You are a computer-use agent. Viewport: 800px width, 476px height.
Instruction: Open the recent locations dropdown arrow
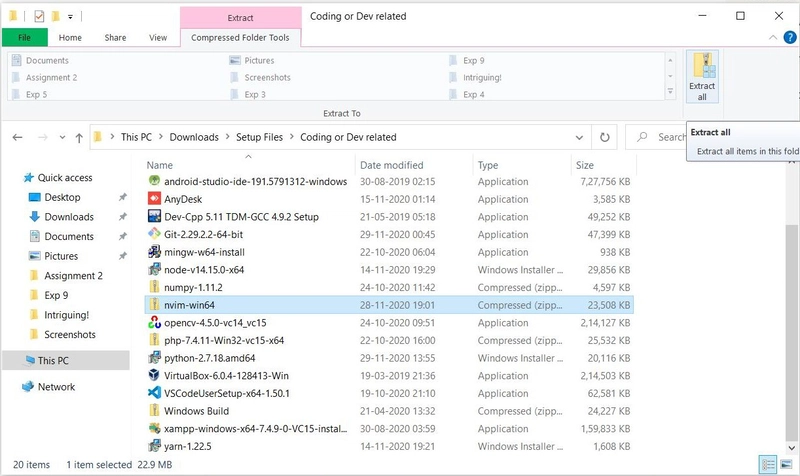pyautogui.click(x=62, y=137)
